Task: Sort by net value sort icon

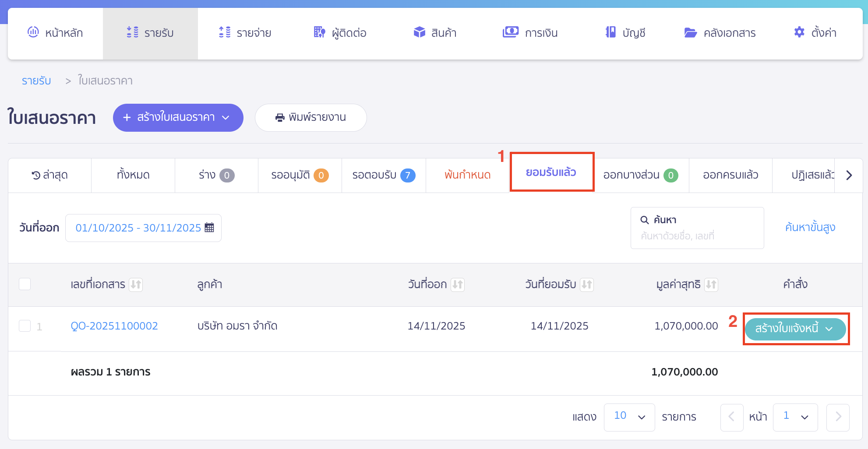Action: (x=711, y=284)
